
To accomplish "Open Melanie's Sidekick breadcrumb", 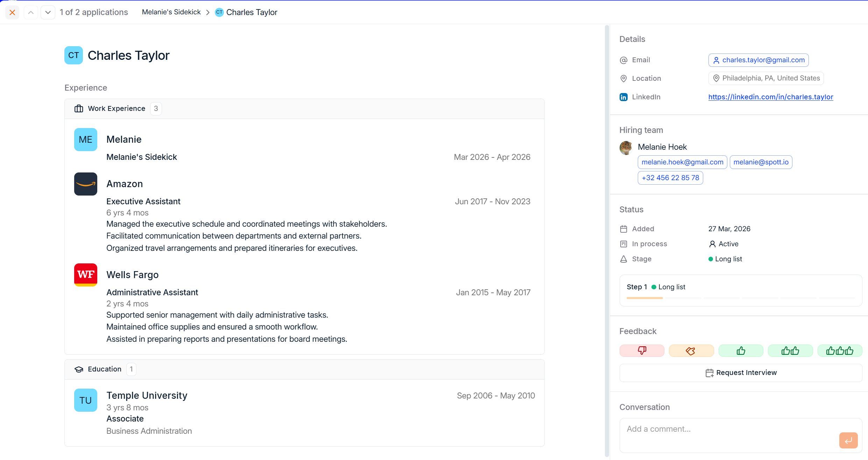I will tap(171, 12).
